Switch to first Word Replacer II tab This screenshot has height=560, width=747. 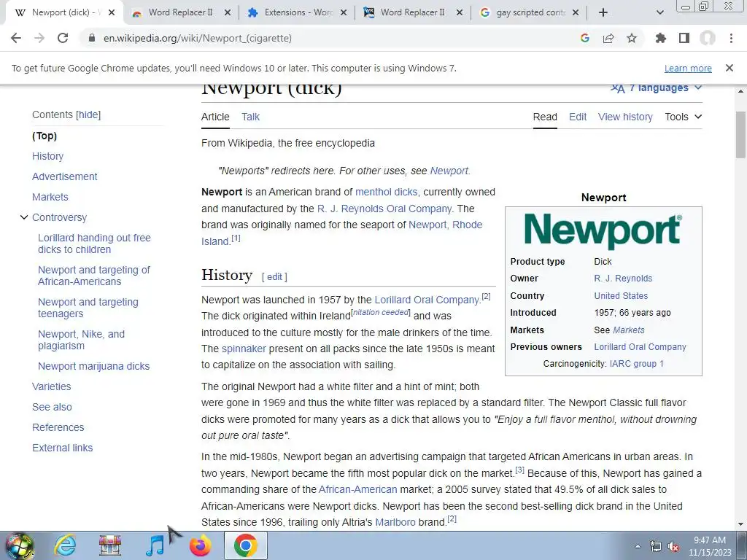point(181,12)
